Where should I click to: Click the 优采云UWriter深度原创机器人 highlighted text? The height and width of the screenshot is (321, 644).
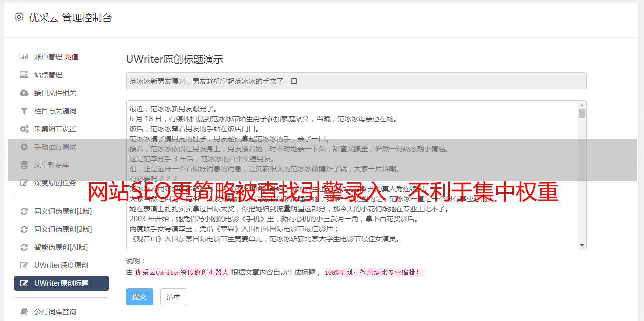click(182, 272)
